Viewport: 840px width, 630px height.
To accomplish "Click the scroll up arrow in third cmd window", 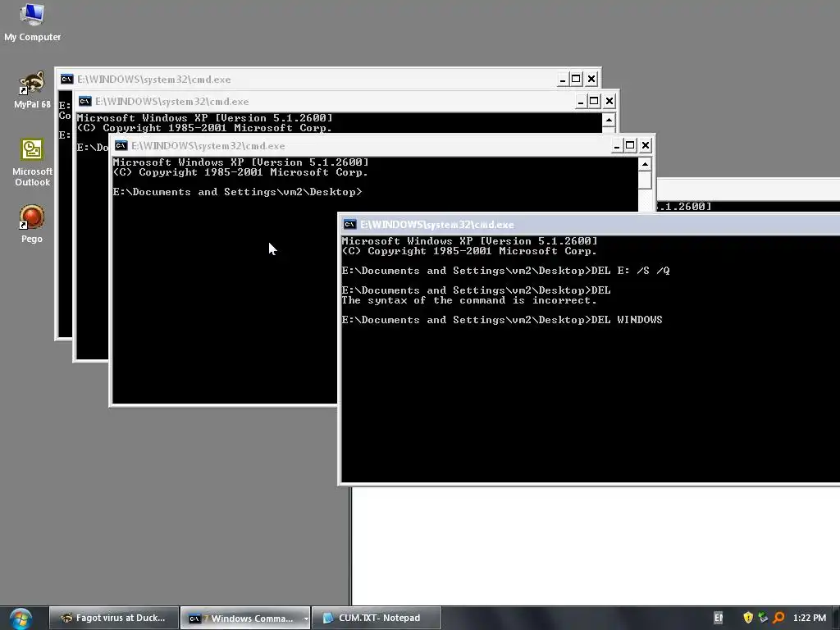I will tap(645, 164).
